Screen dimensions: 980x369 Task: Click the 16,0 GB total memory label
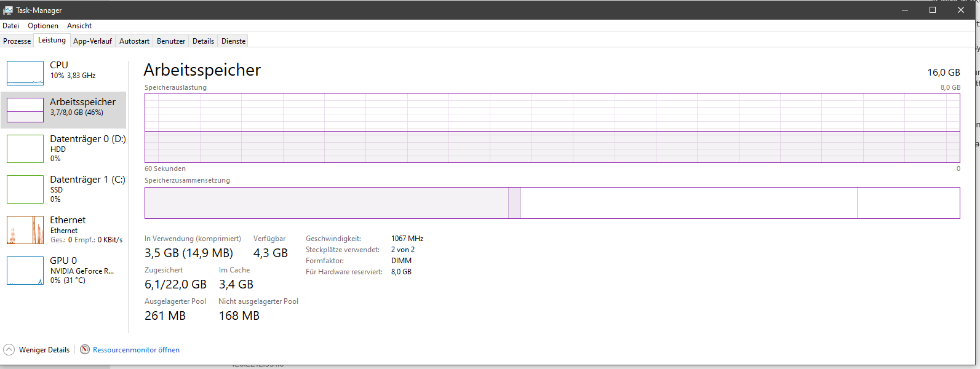[944, 73]
